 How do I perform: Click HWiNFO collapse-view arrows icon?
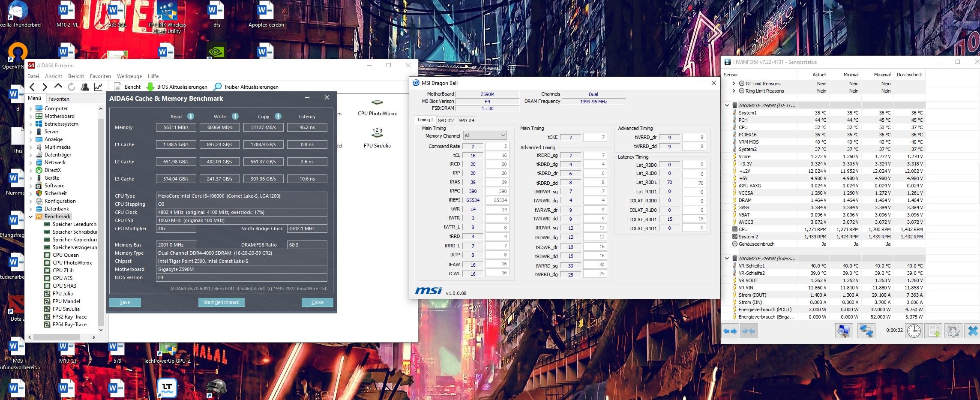tap(749, 331)
